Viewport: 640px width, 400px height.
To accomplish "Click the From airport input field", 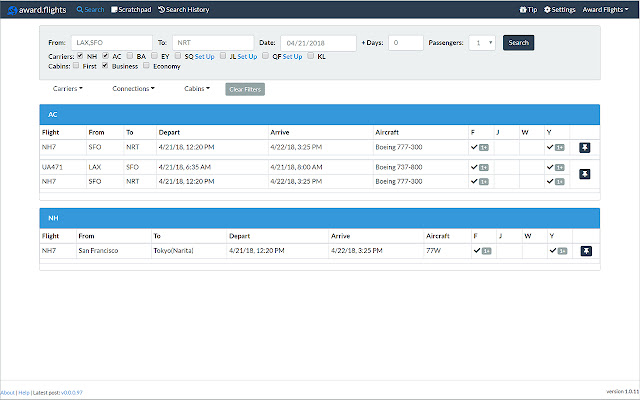I will click(111, 43).
